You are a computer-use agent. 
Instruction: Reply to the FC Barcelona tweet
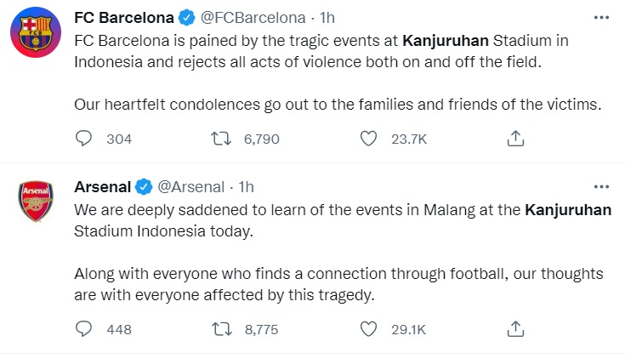coord(83,139)
